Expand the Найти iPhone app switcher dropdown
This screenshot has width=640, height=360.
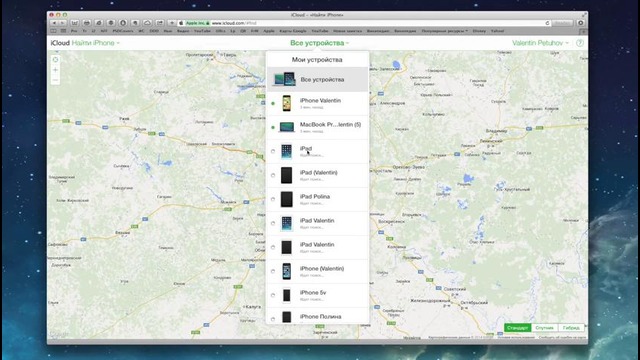(96, 43)
